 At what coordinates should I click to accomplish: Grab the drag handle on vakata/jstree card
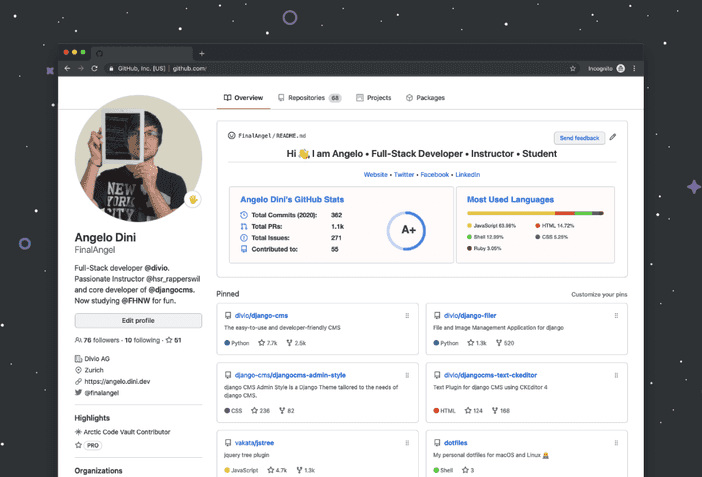[x=407, y=443]
